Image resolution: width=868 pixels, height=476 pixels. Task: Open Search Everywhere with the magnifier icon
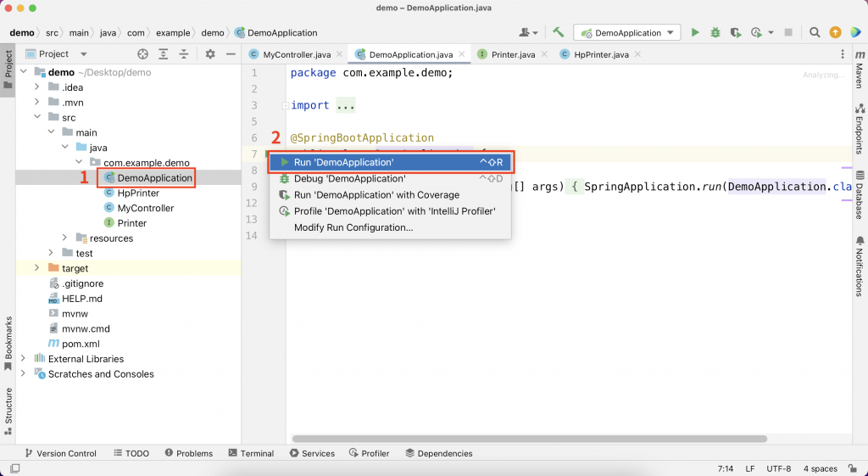click(x=815, y=33)
